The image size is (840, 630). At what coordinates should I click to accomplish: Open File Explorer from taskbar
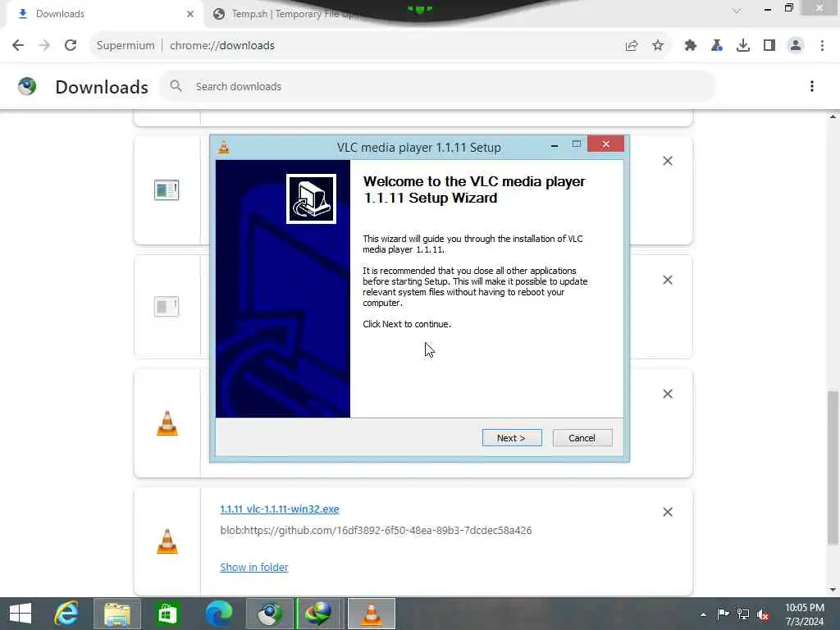[117, 614]
